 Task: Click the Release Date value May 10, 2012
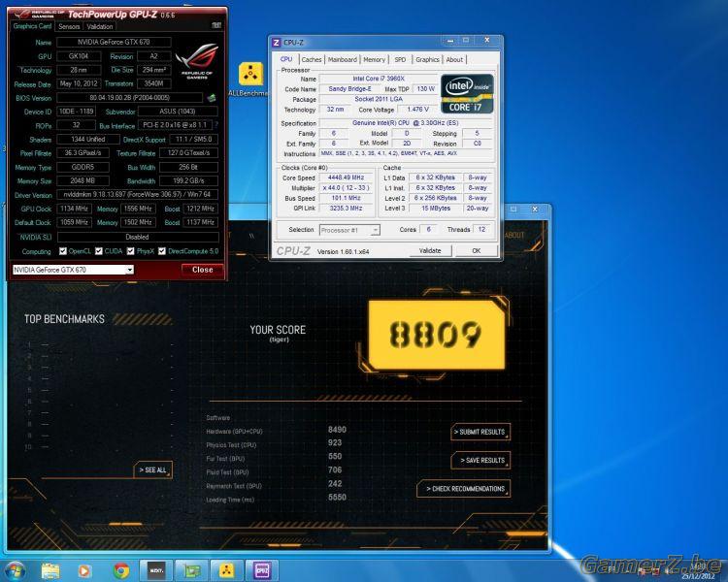click(x=79, y=84)
